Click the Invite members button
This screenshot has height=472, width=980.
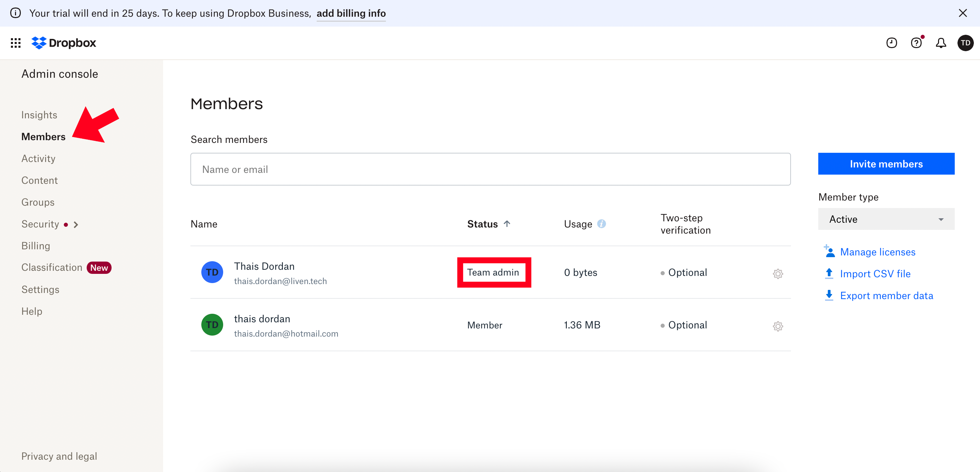pos(886,164)
